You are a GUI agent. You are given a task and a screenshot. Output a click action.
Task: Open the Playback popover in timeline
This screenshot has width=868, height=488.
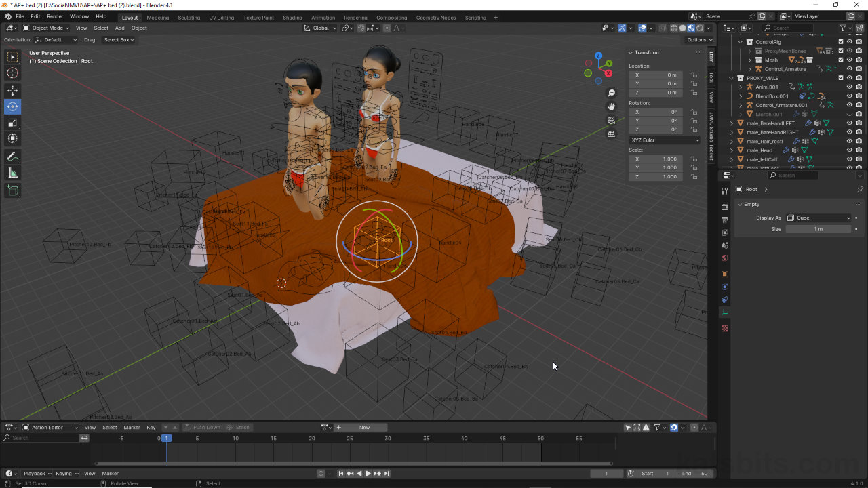tap(37, 473)
